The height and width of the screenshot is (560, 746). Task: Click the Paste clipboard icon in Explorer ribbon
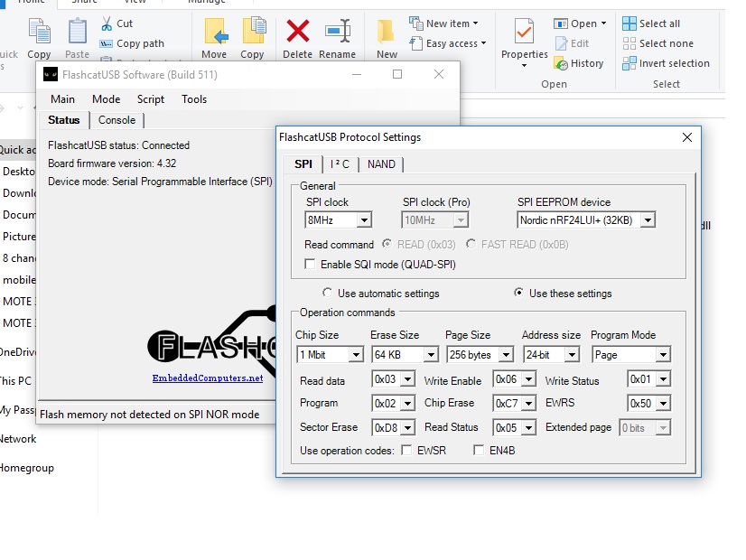pos(77,32)
